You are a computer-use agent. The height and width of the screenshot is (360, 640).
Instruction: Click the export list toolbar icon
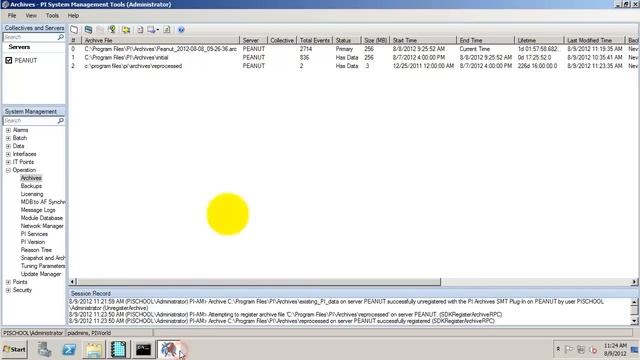151,29
